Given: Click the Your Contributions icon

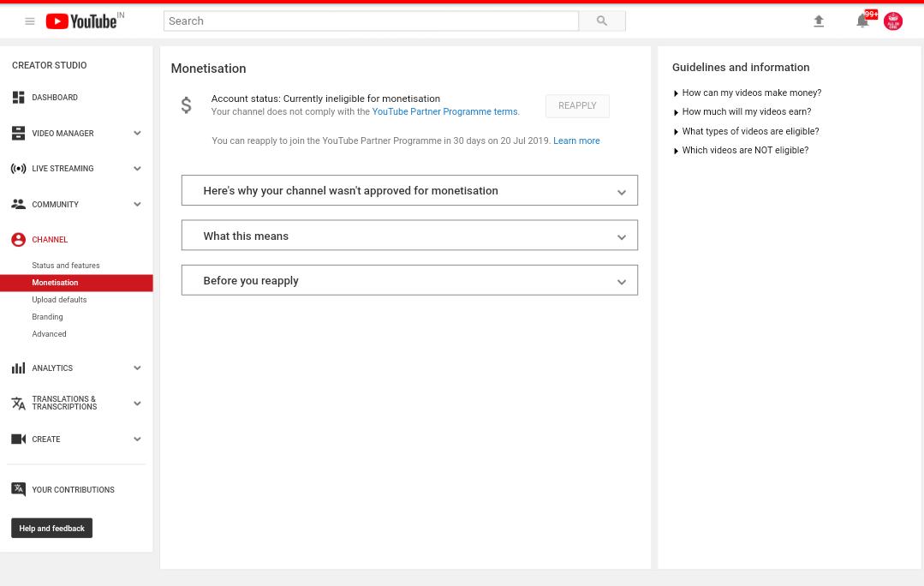Looking at the screenshot, I should tap(18, 489).
